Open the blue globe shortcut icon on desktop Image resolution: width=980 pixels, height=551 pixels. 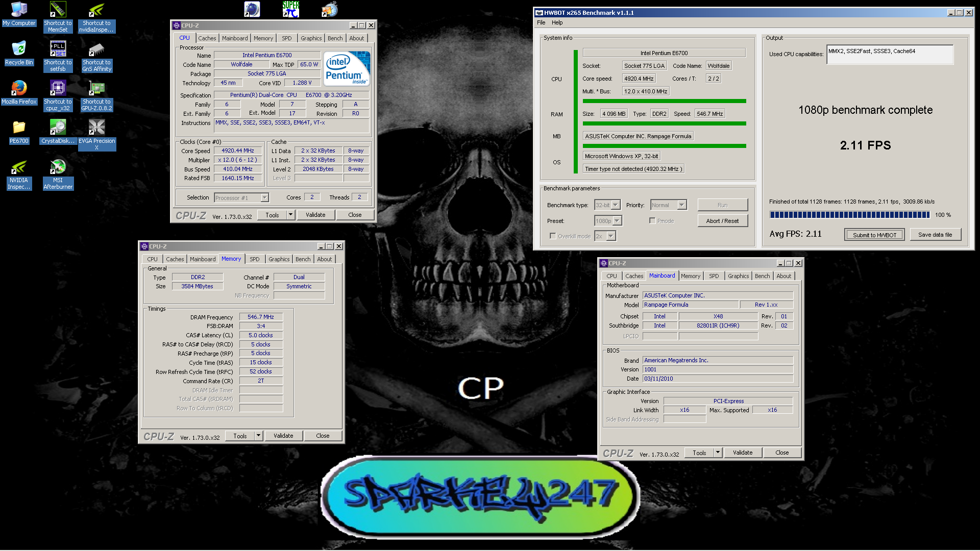click(x=252, y=9)
